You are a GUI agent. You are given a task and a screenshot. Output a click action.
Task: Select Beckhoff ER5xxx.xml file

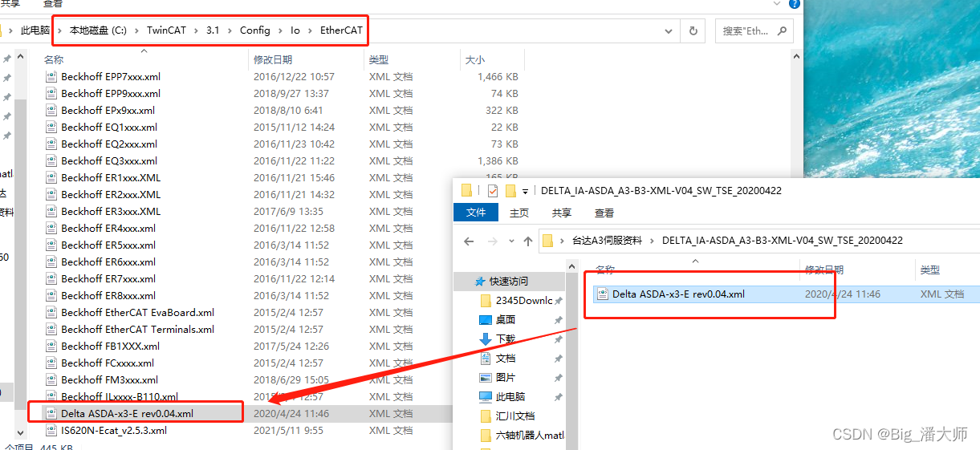click(x=108, y=245)
